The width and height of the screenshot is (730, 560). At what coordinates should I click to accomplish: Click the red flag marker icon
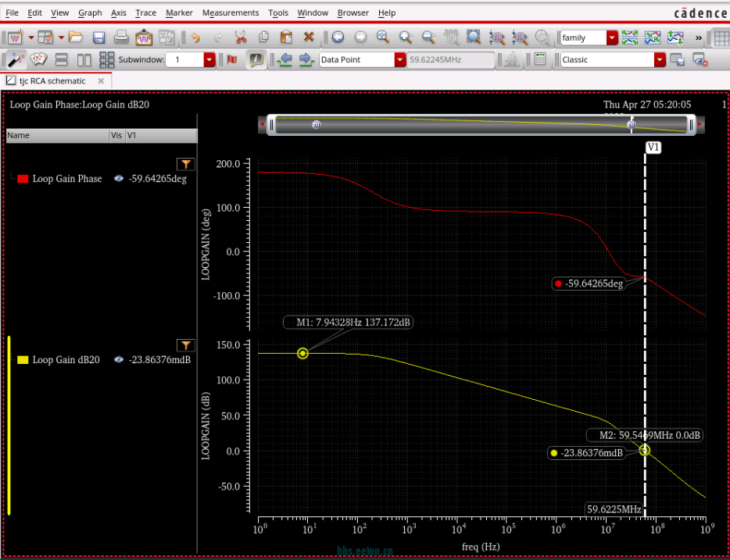(232, 59)
